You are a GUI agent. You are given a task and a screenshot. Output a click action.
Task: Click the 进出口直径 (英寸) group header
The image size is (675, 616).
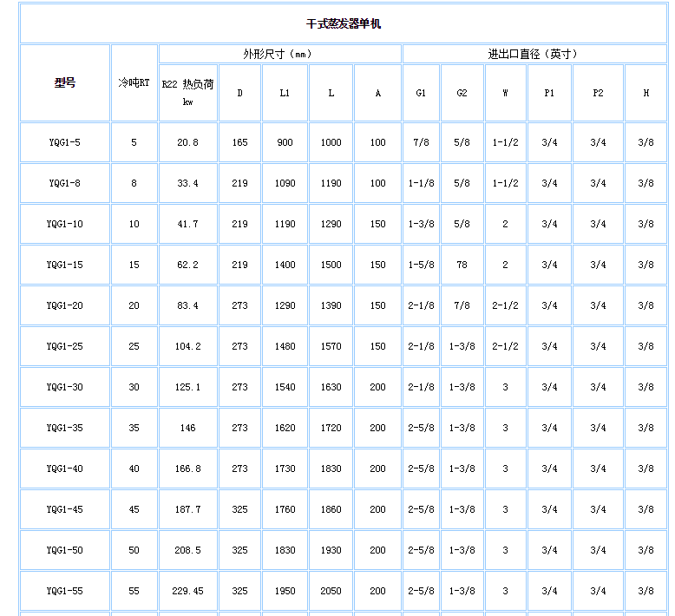(532, 54)
